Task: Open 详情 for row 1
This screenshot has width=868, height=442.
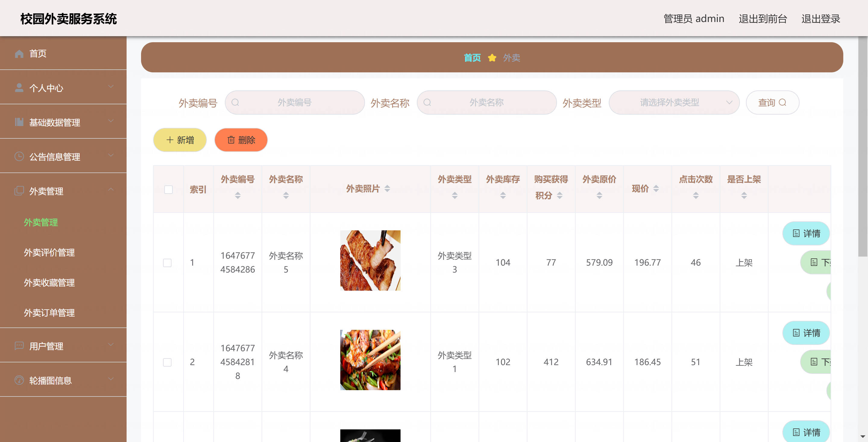Action: pos(806,233)
